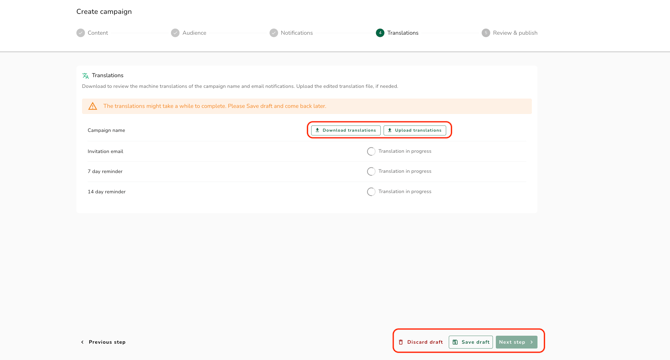This screenshot has height=360, width=670.
Task: Click the chevron on Next step
Action: (532, 342)
